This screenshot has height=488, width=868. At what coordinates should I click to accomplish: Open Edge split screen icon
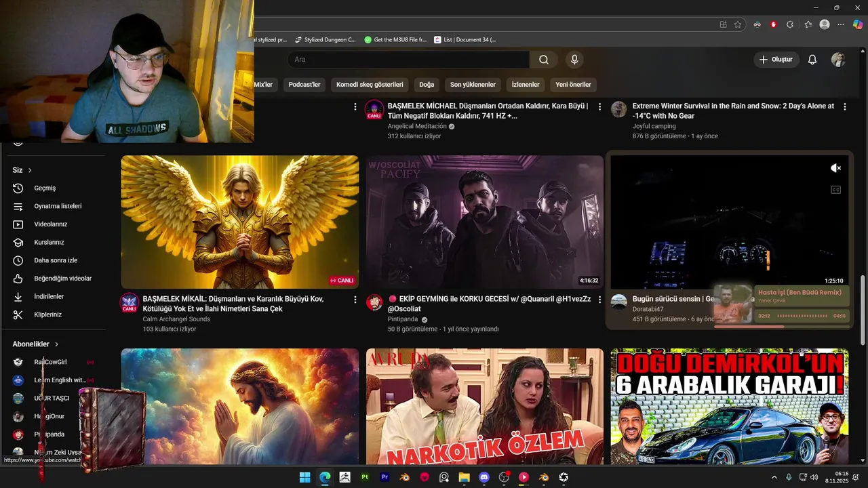[x=723, y=24]
